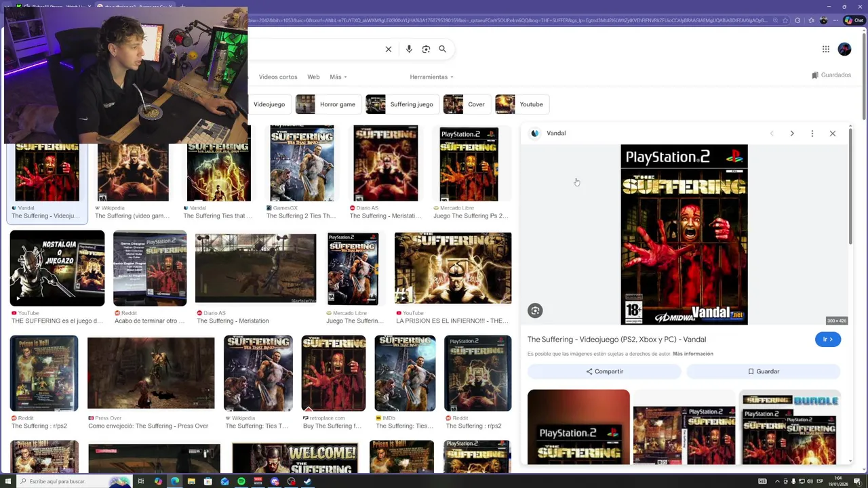
Task: Click 'THE SUFFERING es el juego d...' caption
Action: 57,321
